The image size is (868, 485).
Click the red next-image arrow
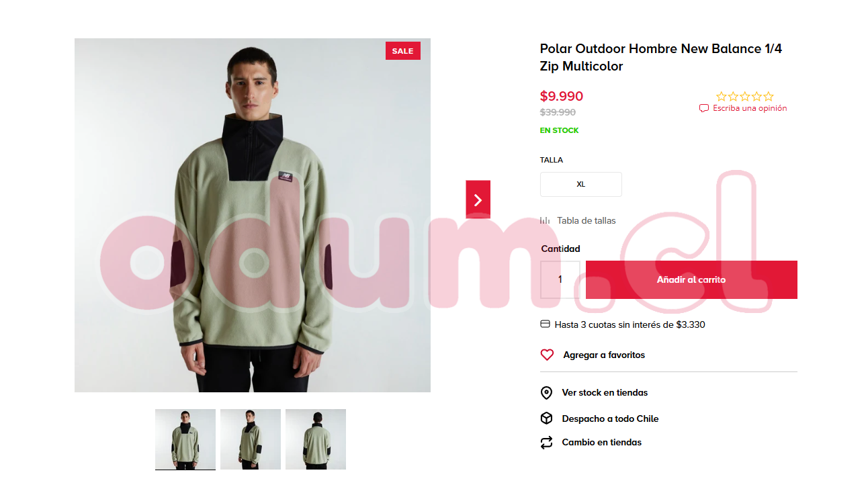478,200
